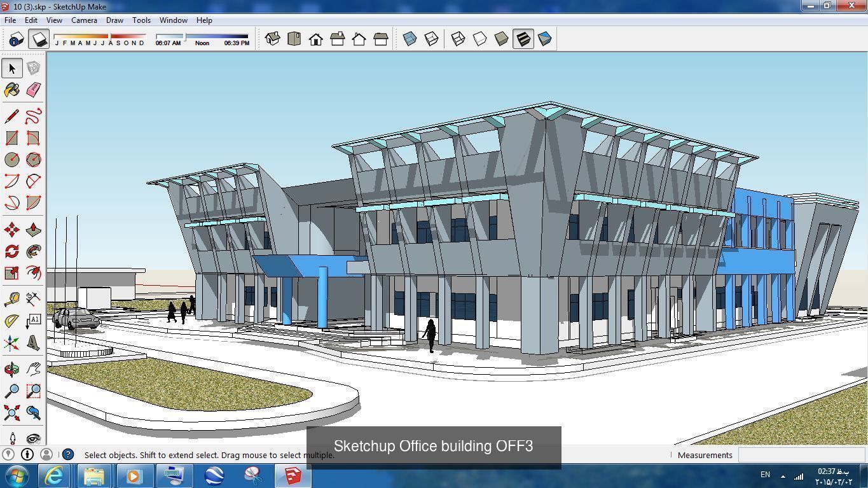Switch to Left standard view

click(380, 39)
